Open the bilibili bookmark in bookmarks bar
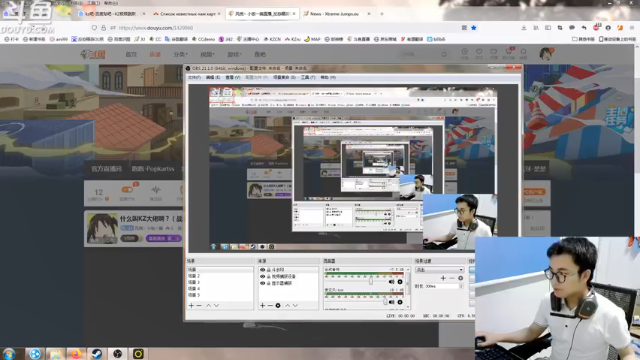640x360 pixels. tap(436, 39)
